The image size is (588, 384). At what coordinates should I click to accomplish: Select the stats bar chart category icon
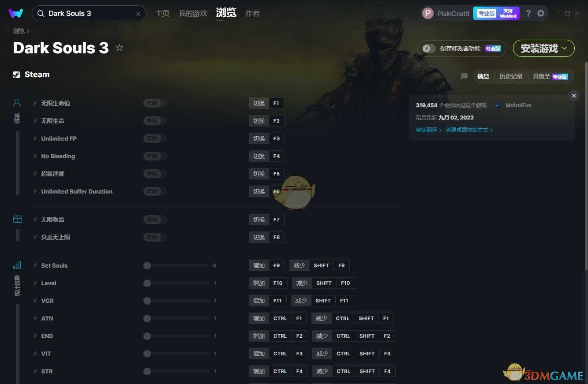[17, 265]
